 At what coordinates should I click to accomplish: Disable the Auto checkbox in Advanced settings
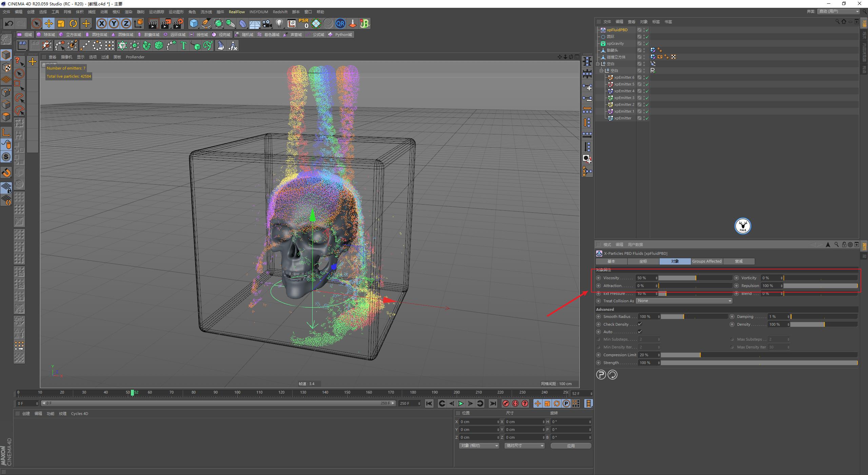640,332
